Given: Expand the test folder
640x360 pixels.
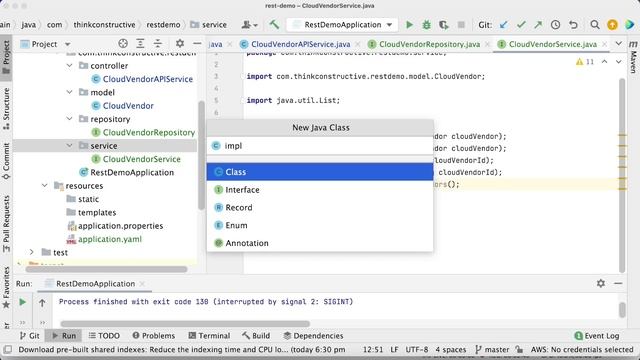Looking at the screenshot, I should (32, 252).
